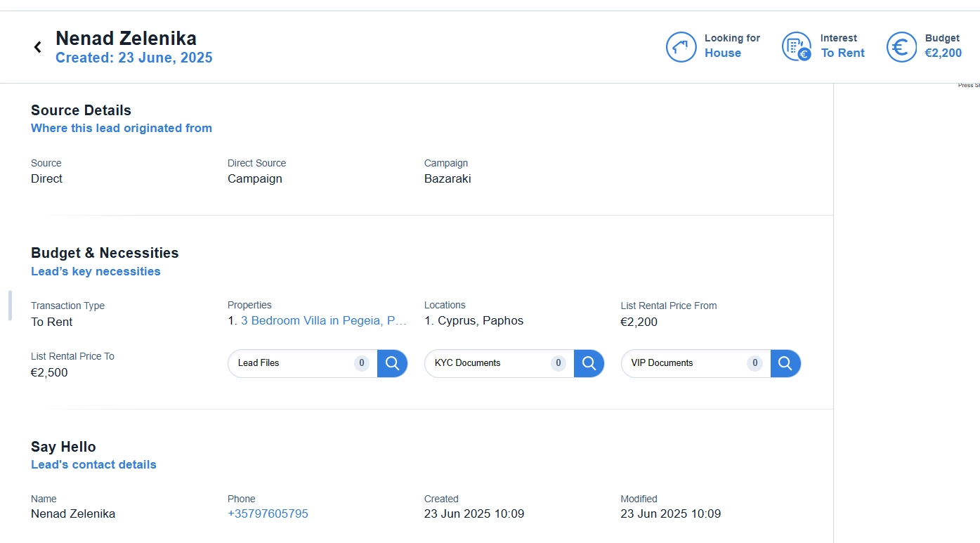980x543 pixels.
Task: Click the left edge scroll handle
Action: (x=10, y=306)
